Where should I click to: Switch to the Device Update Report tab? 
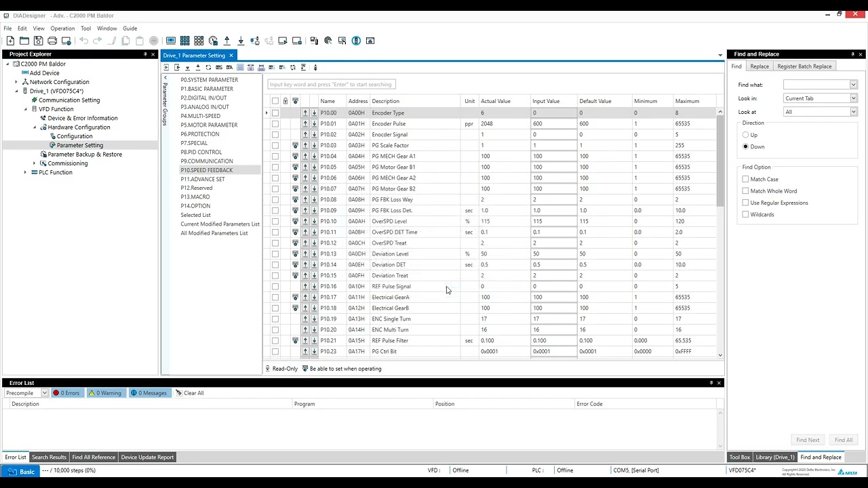(x=147, y=457)
